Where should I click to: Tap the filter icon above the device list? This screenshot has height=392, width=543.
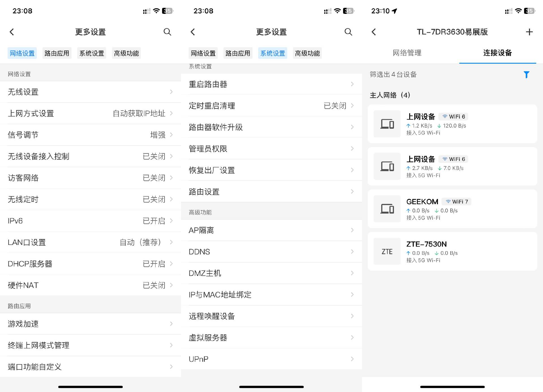527,75
